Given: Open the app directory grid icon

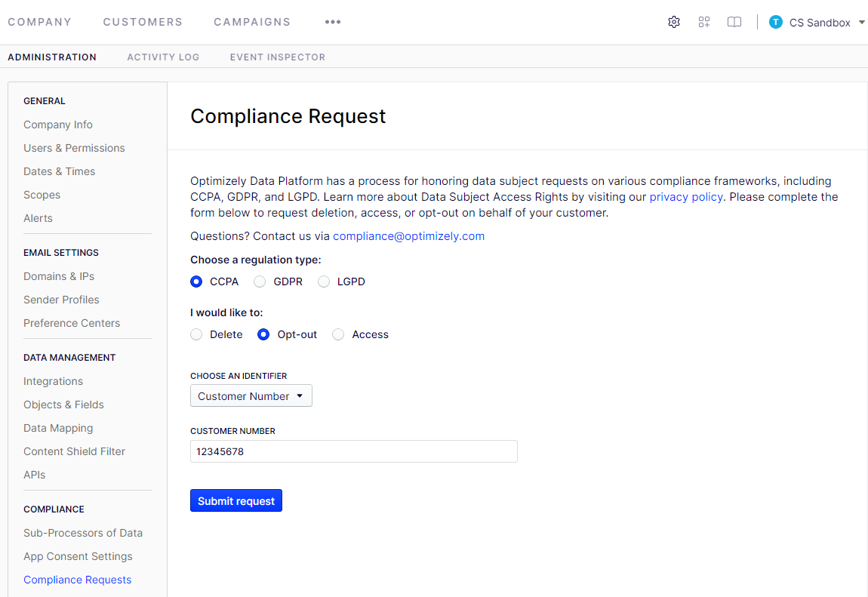Looking at the screenshot, I should tap(704, 22).
